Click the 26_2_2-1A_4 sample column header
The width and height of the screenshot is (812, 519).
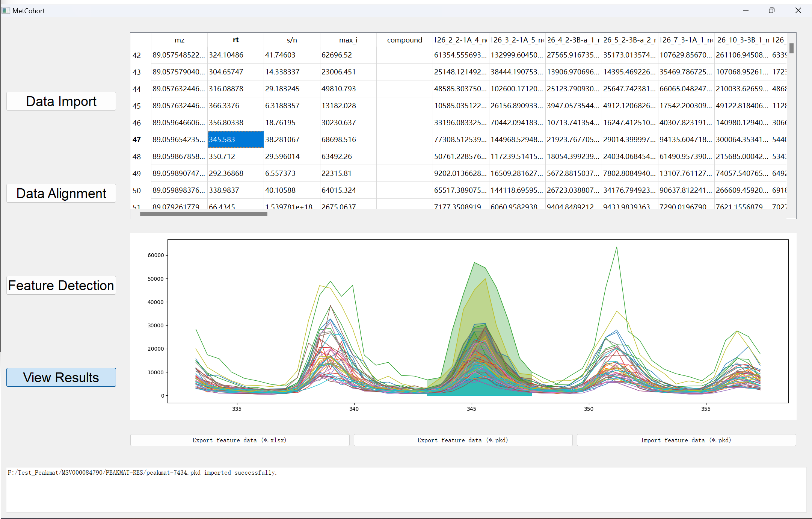tap(461, 40)
